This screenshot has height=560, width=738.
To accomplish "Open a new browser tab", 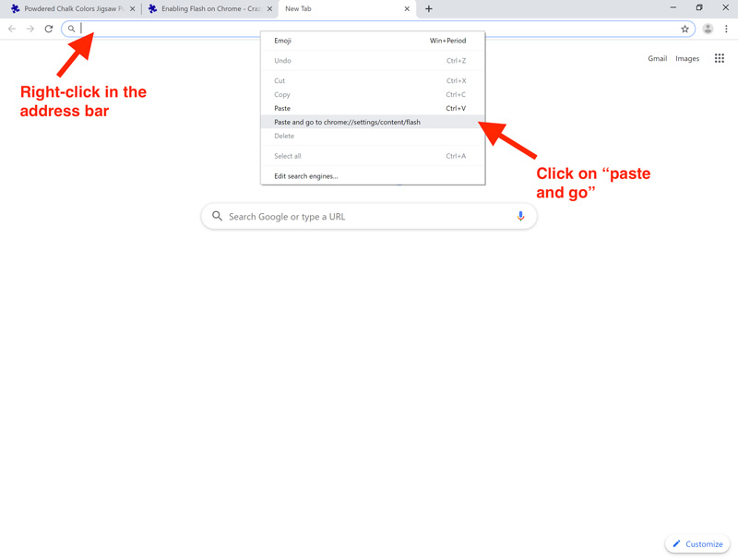I will coord(428,9).
